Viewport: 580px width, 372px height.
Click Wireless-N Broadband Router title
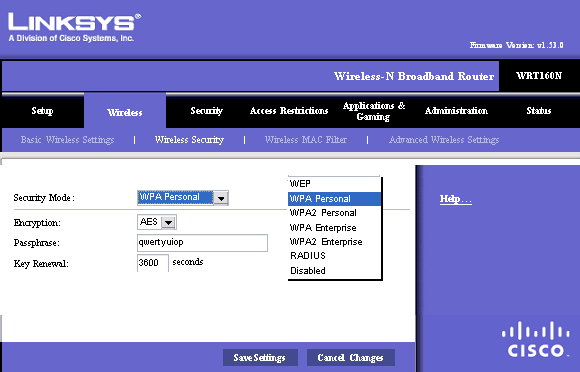(x=414, y=76)
